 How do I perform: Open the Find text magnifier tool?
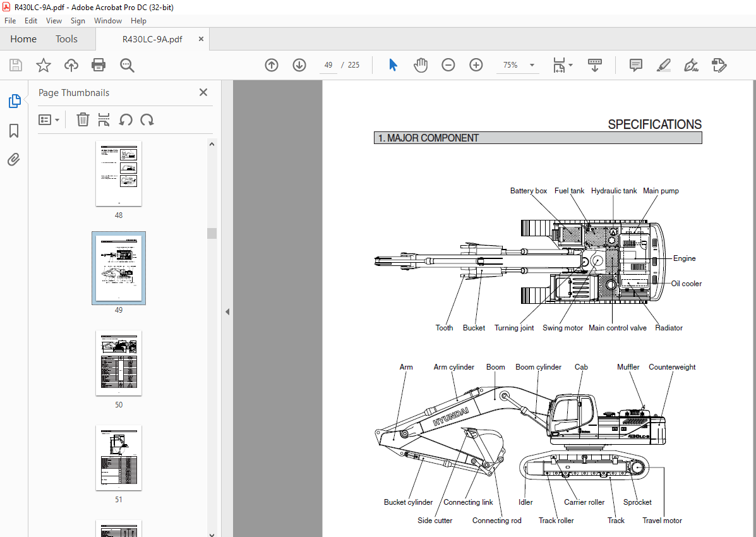point(128,65)
